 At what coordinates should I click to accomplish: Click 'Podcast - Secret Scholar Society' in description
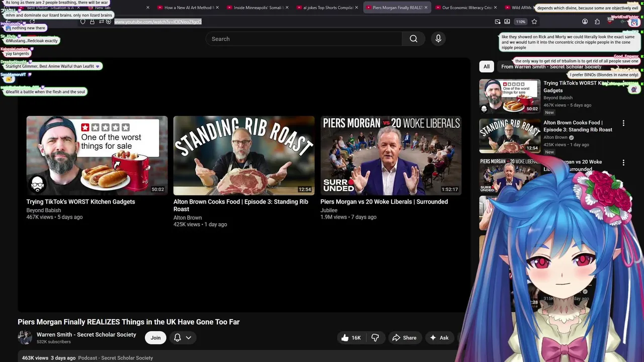click(x=115, y=358)
